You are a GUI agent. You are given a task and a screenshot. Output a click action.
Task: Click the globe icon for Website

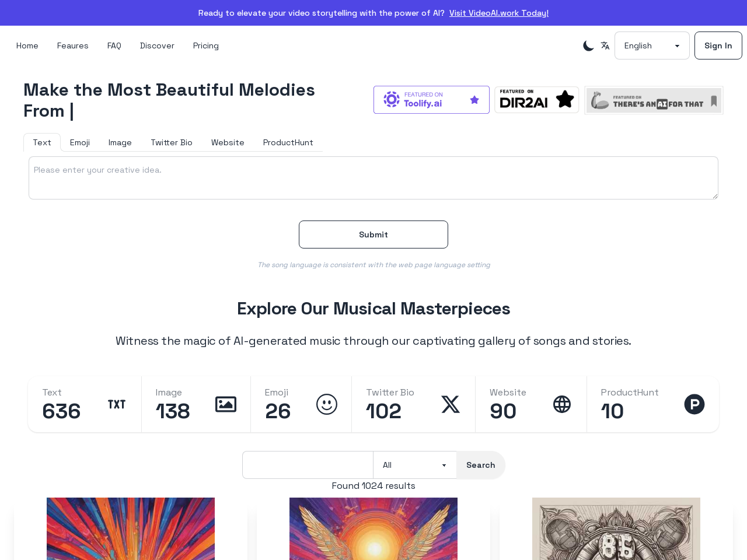coord(562,404)
